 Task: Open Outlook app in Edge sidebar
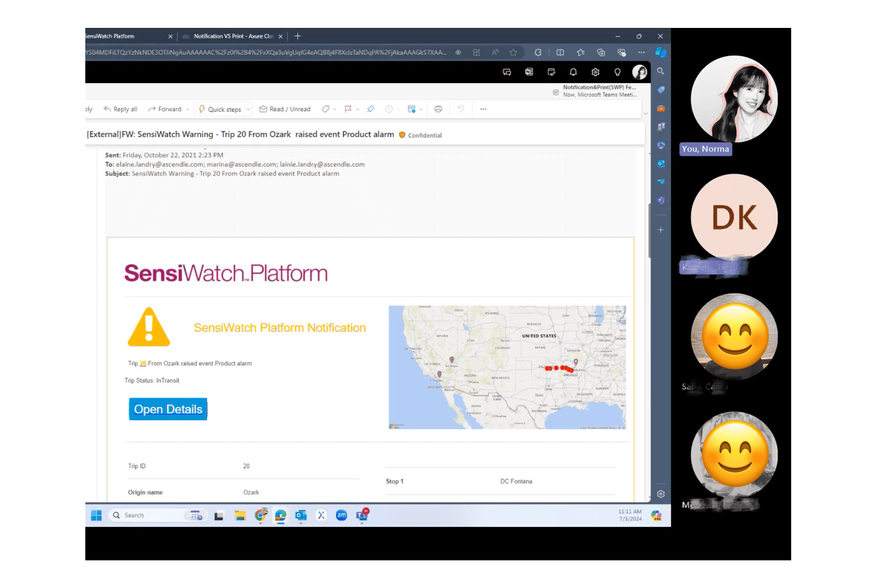point(661,164)
